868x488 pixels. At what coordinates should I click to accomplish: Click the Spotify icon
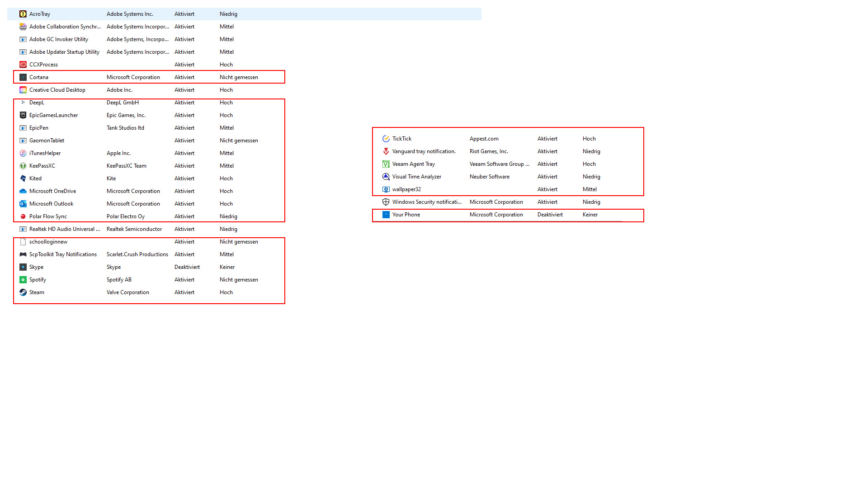[23, 280]
